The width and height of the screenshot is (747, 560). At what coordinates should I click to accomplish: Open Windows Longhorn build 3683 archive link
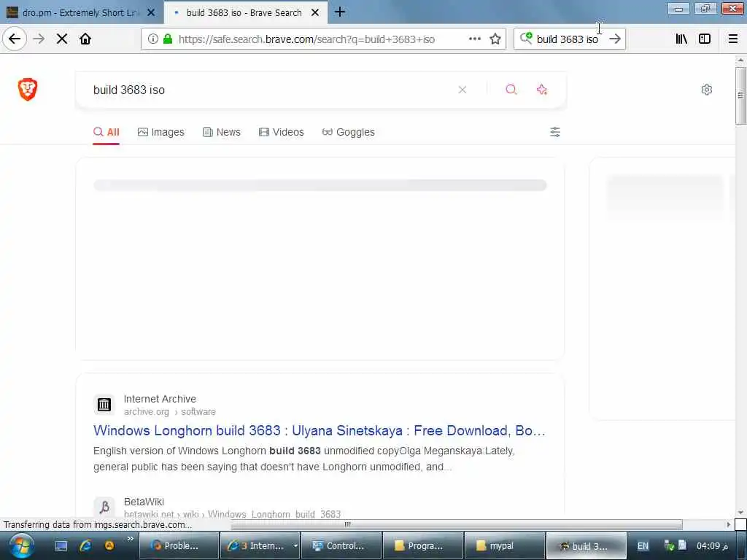click(x=320, y=430)
